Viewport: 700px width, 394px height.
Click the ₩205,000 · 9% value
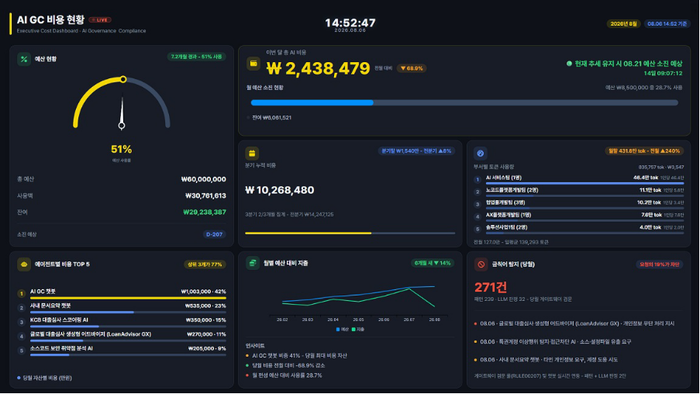click(207, 348)
